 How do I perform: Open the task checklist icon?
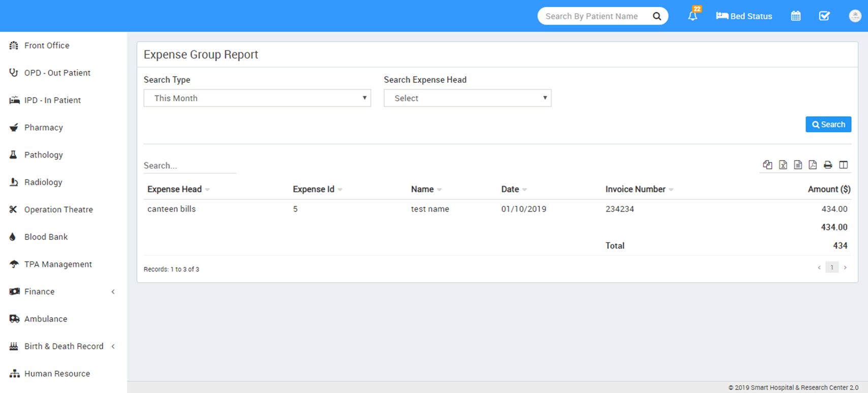click(824, 16)
